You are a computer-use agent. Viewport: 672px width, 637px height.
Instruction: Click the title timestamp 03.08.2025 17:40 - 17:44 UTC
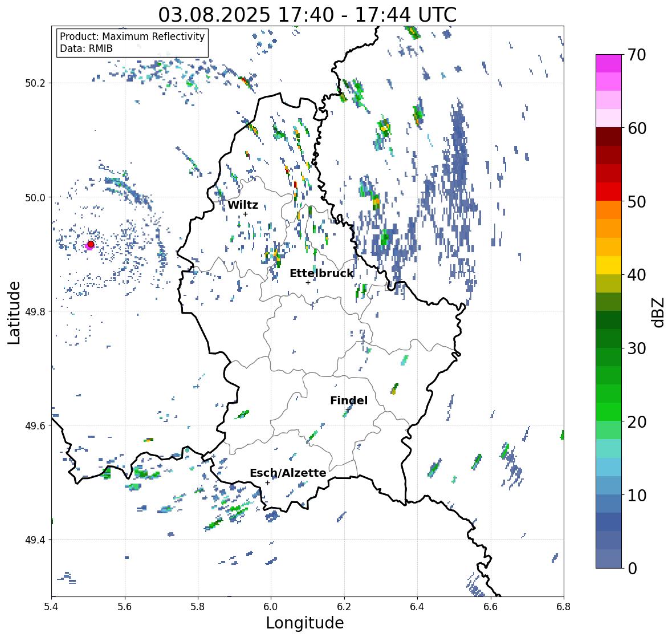[307, 15]
